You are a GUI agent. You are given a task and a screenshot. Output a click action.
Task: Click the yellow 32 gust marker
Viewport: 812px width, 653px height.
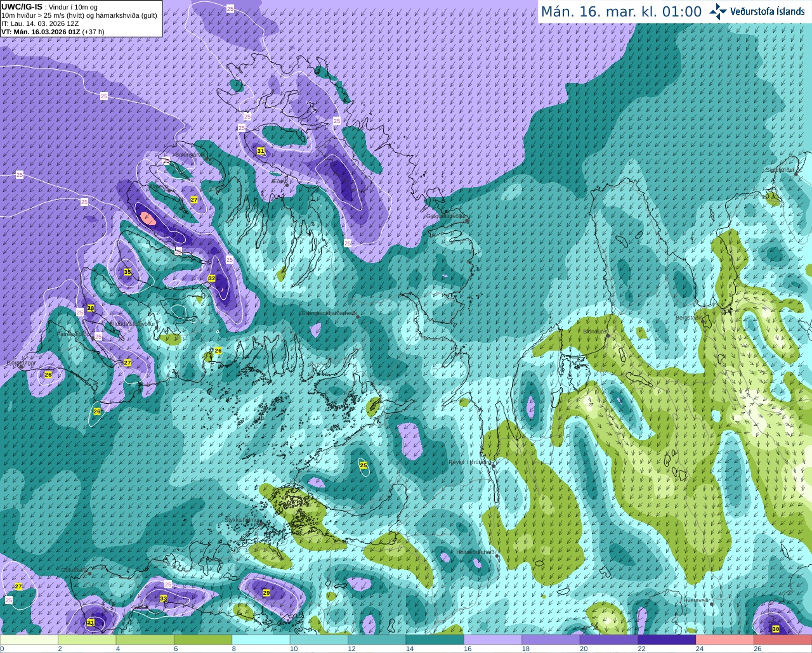[212, 278]
